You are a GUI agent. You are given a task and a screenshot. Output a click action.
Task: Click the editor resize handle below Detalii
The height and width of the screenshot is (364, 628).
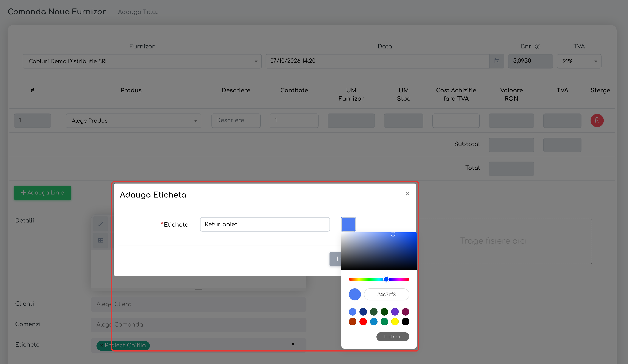199,289
